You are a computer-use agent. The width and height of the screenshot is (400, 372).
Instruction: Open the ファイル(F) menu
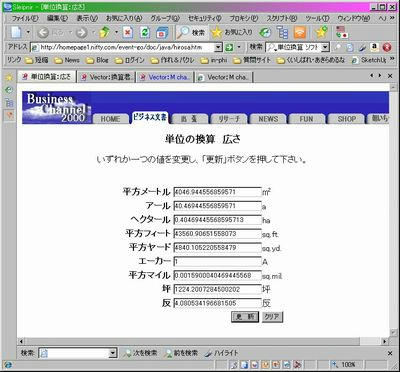[25, 18]
